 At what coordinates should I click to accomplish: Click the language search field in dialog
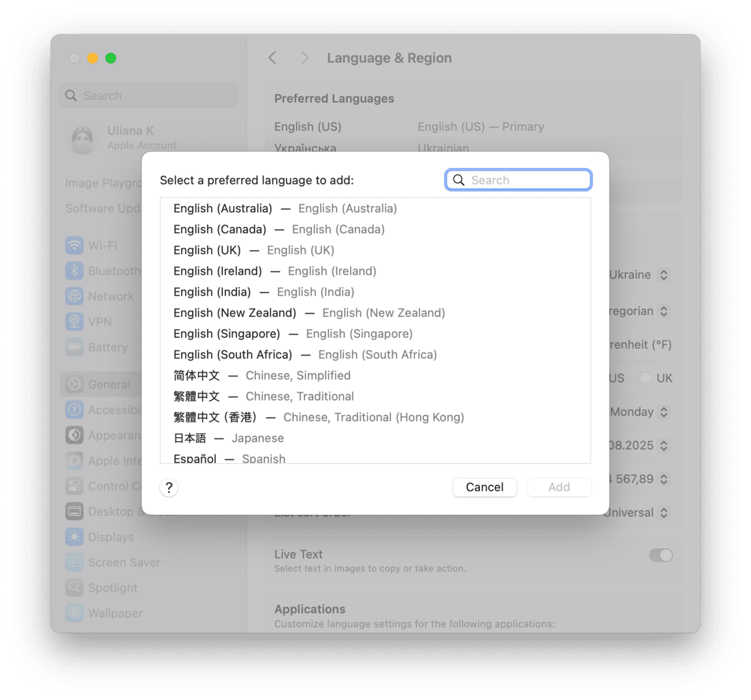(519, 180)
